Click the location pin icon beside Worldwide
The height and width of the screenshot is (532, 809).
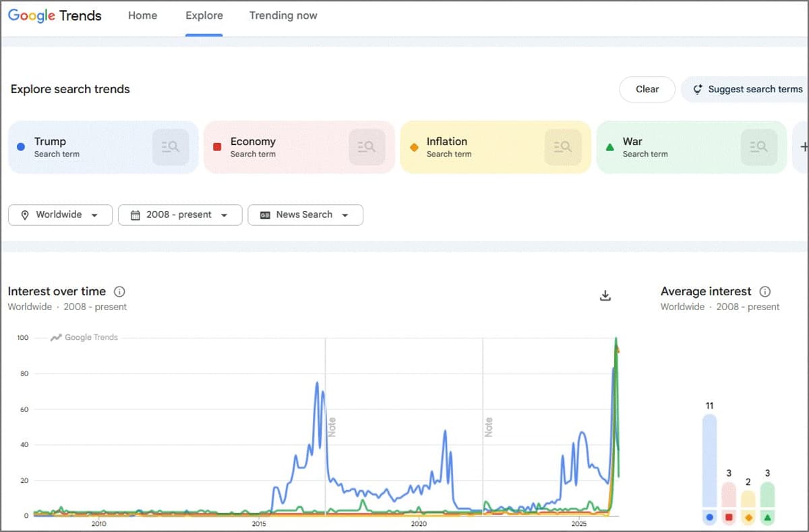(x=25, y=215)
